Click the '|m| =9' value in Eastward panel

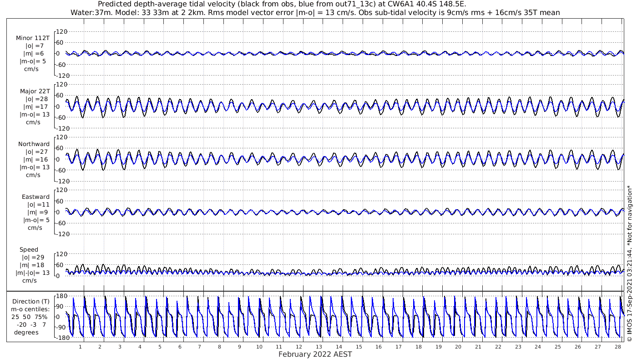(x=37, y=212)
